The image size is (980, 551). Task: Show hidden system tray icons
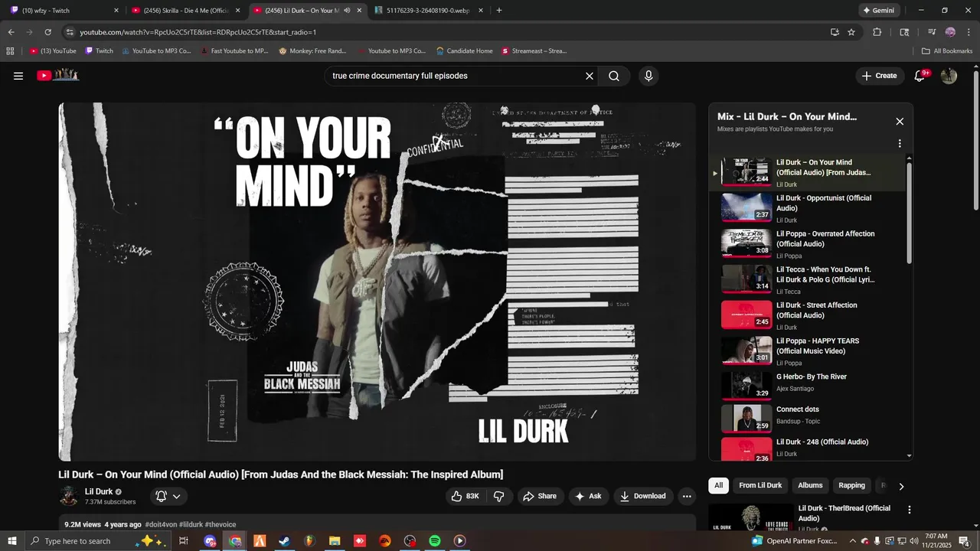coord(853,541)
